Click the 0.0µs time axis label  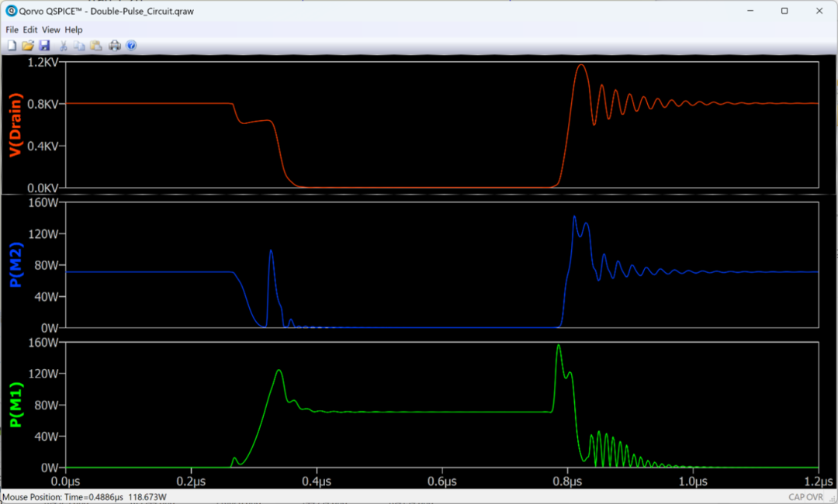[x=66, y=481]
